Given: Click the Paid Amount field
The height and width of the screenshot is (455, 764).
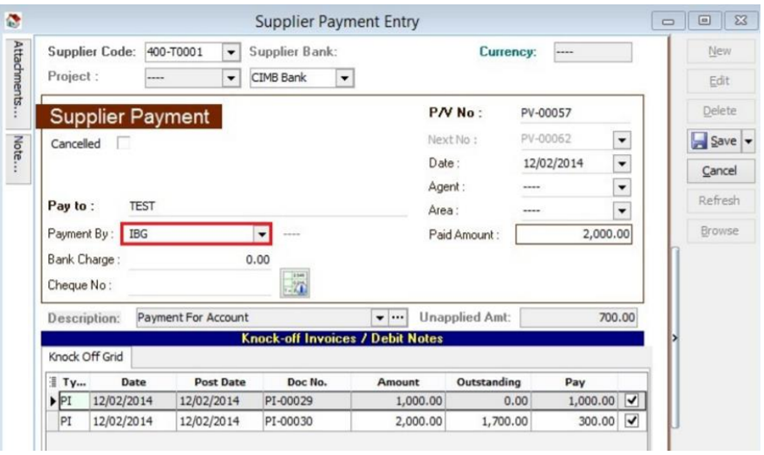Looking at the screenshot, I should tap(573, 234).
